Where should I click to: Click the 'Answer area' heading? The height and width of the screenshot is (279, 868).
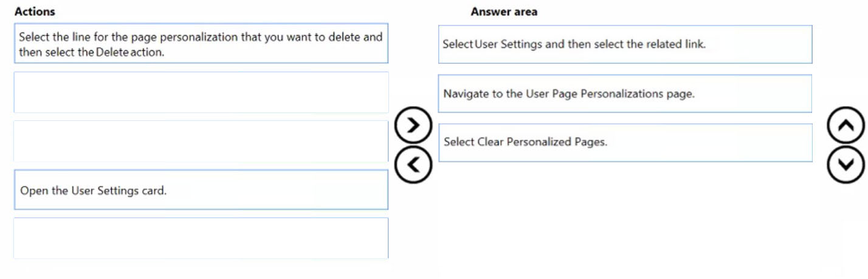pyautogui.click(x=504, y=12)
